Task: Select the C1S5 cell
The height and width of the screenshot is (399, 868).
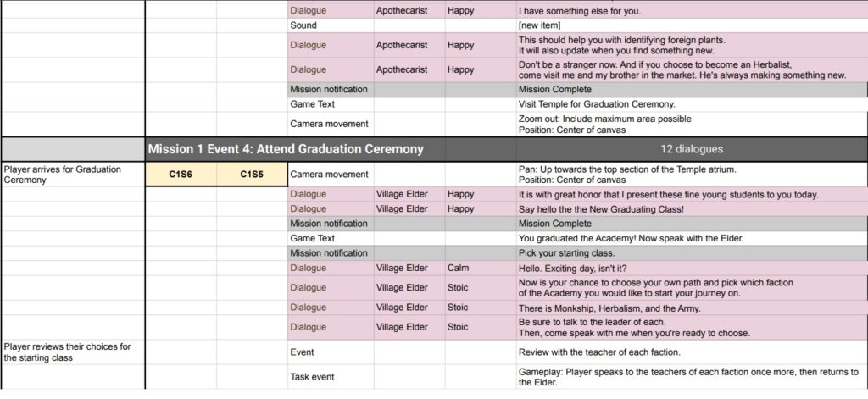Action: point(252,175)
